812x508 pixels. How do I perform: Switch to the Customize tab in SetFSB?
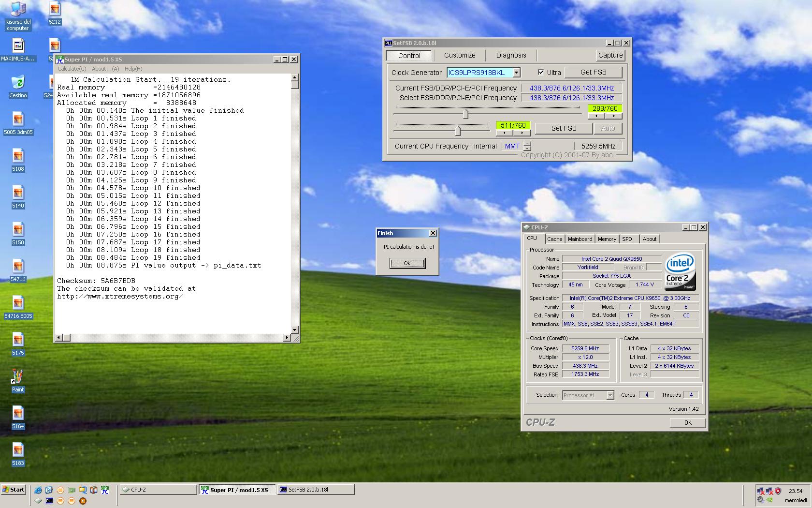(x=460, y=55)
